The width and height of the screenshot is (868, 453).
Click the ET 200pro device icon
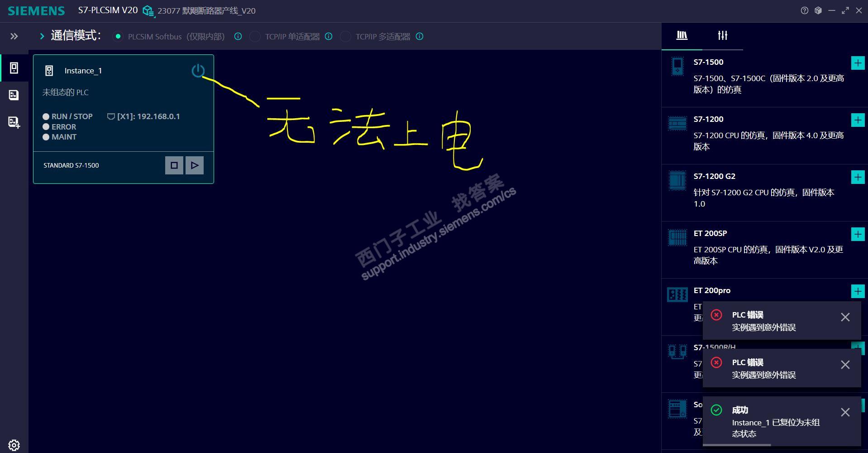(677, 294)
